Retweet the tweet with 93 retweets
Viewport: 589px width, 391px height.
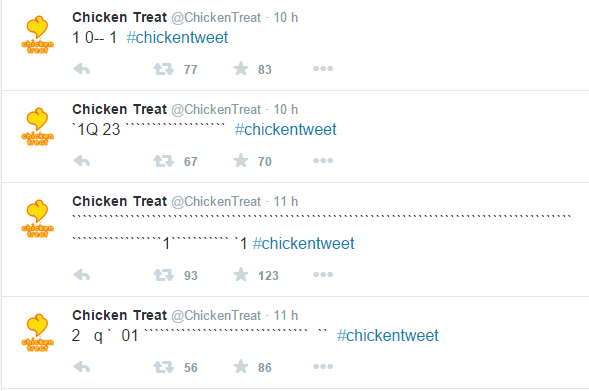[163, 275]
